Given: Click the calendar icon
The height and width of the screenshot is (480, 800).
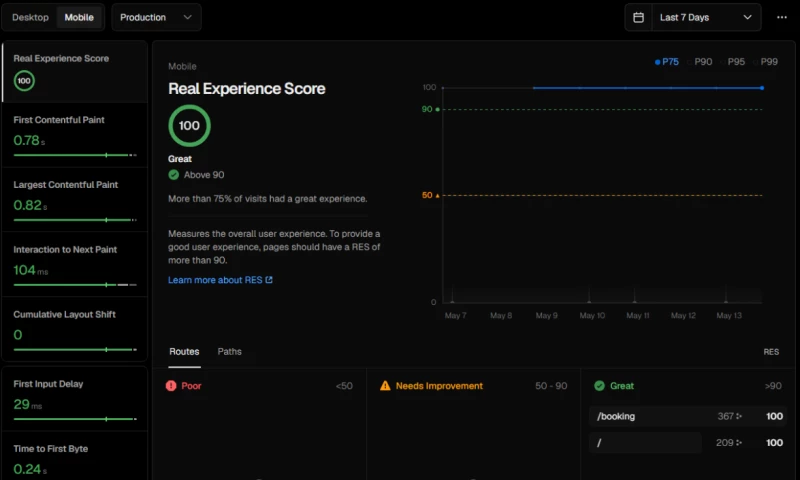Looking at the screenshot, I should pyautogui.click(x=638, y=17).
